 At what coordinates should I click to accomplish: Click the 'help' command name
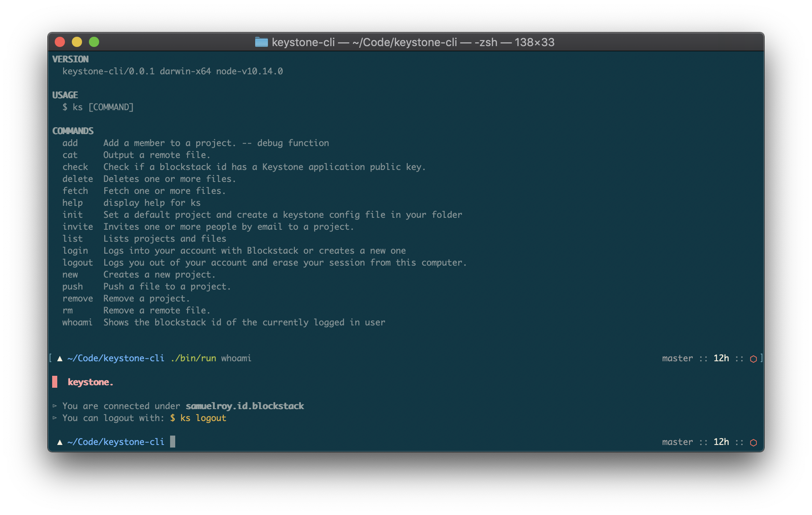[x=73, y=203]
